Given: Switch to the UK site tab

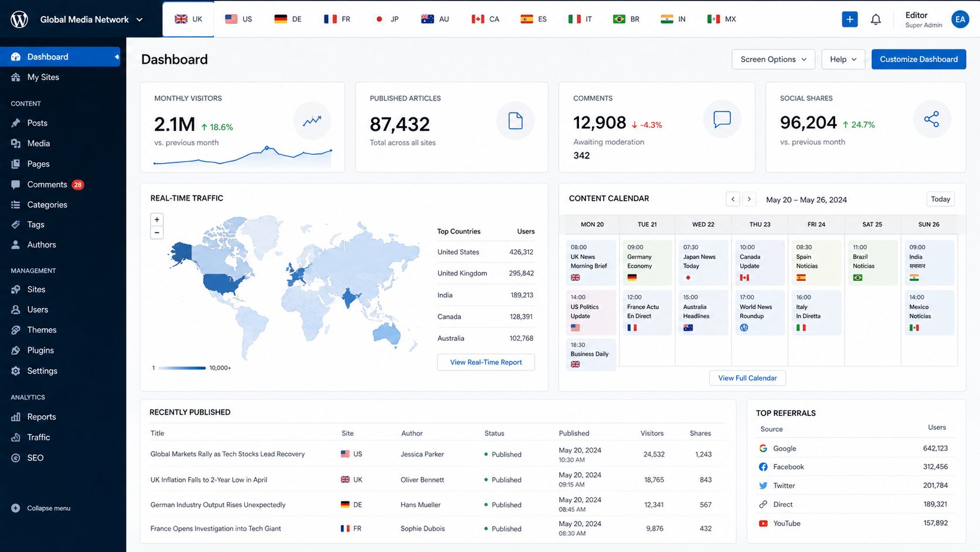Looking at the screenshot, I should [188, 19].
